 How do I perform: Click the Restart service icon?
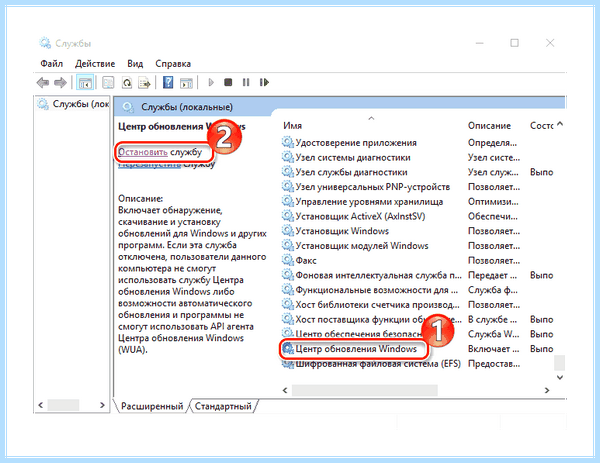coord(264,82)
